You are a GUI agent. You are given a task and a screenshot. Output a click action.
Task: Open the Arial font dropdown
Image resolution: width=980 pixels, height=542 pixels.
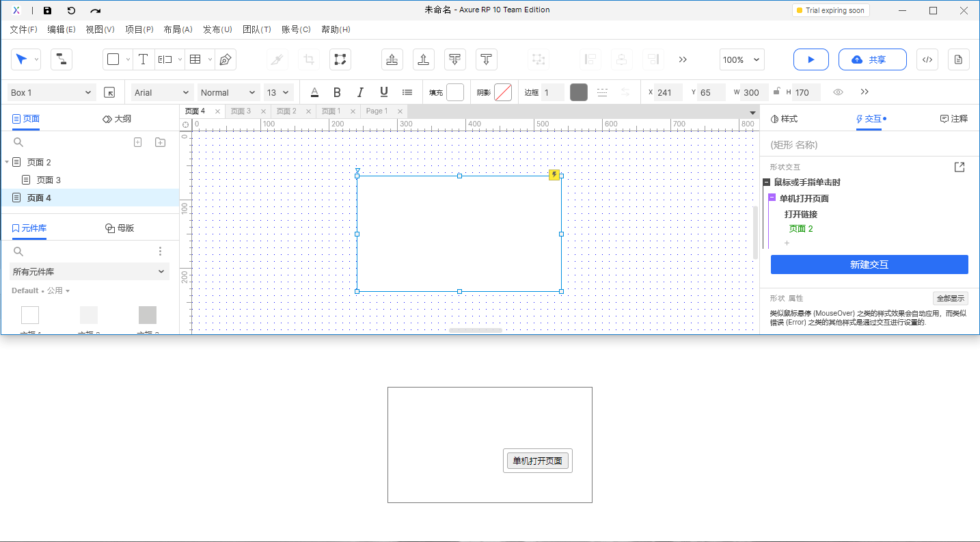(163, 92)
